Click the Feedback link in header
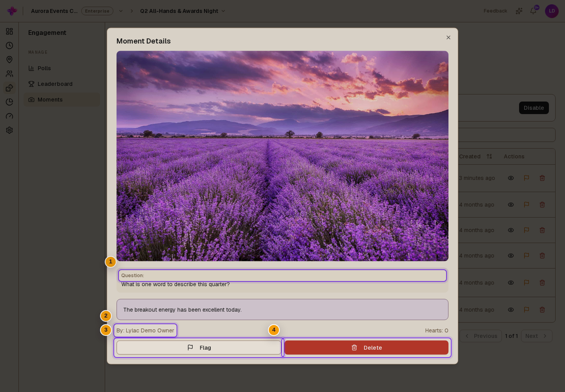Screen dimensions: 565x392 (495, 11)
